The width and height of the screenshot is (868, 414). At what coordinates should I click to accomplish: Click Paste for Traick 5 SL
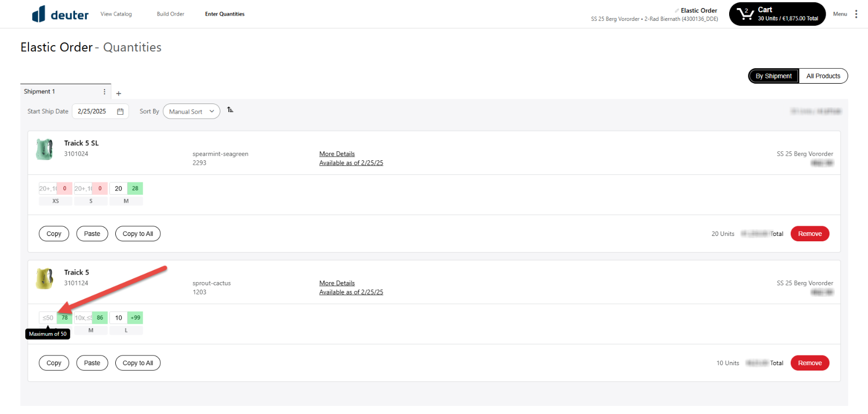click(92, 234)
